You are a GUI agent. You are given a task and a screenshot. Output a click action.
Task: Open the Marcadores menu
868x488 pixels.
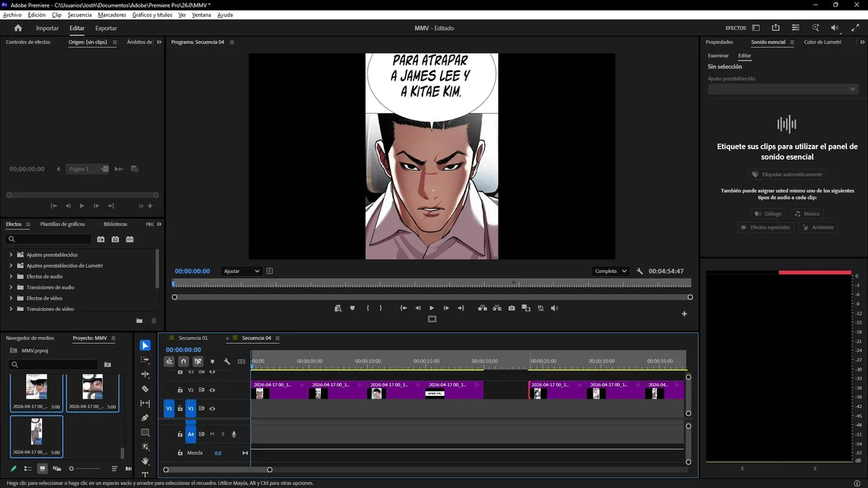[x=112, y=14]
